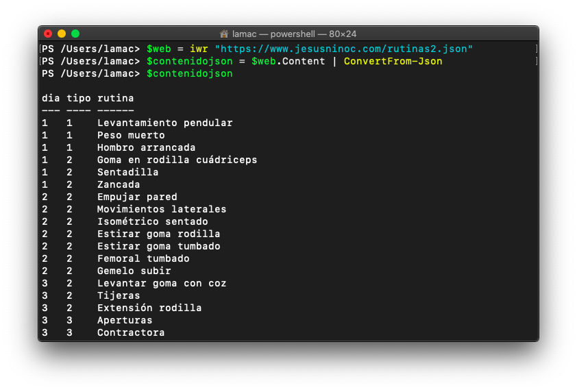The image size is (577, 392).
Task: Click the 'Isométrico sentado' entry
Action: [x=153, y=221]
